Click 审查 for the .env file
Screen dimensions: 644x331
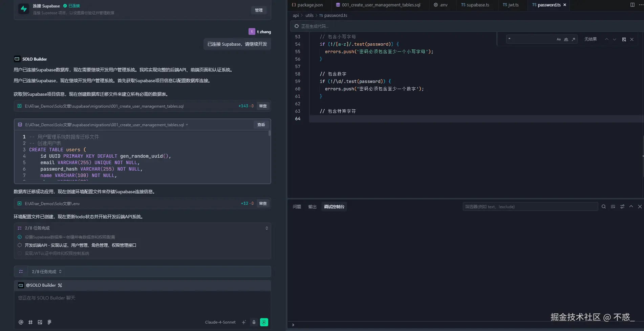[x=263, y=203]
